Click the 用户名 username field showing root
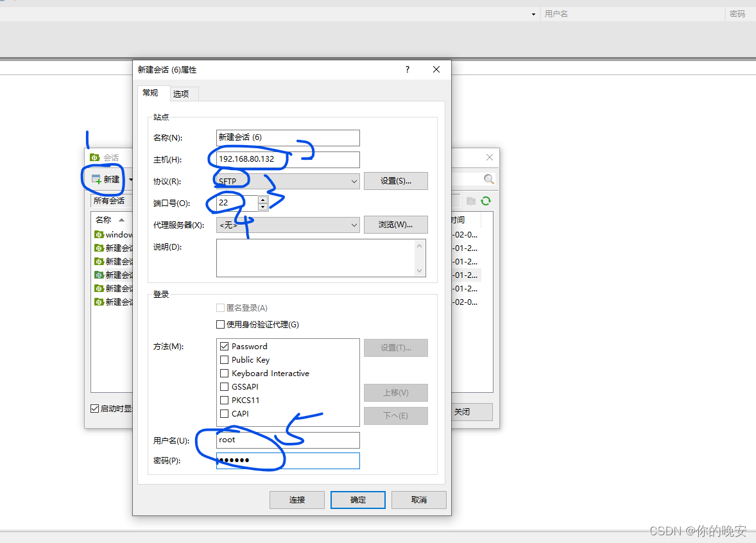 pos(288,440)
